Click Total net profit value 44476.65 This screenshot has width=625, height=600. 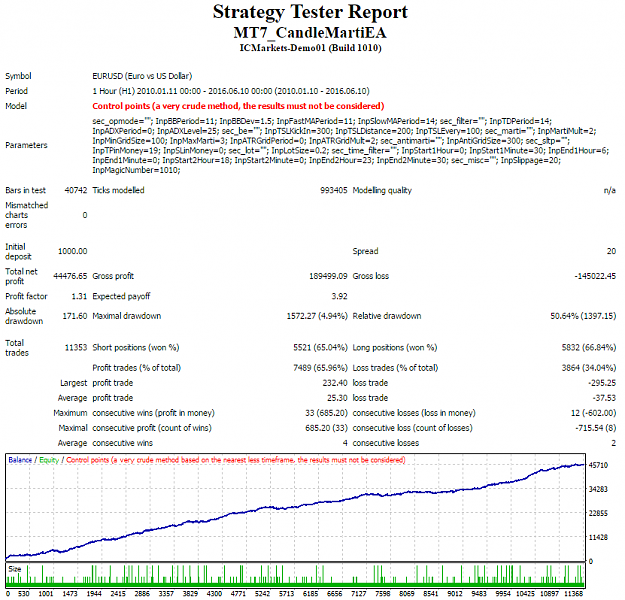pyautogui.click(x=70, y=276)
